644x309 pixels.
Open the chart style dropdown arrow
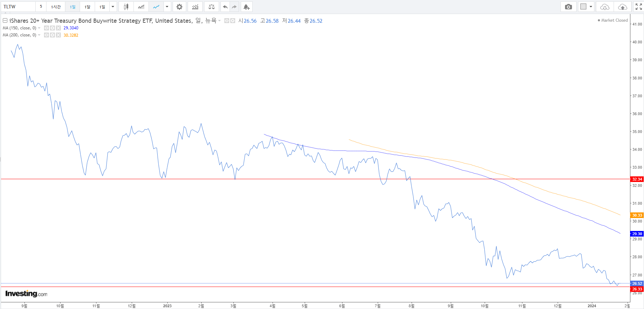click(167, 7)
